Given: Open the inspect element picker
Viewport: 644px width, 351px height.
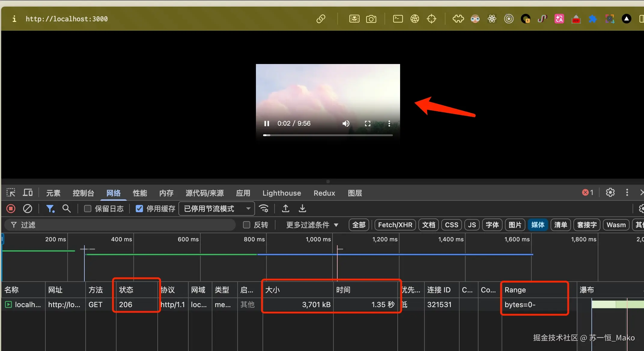Looking at the screenshot, I should tap(11, 193).
